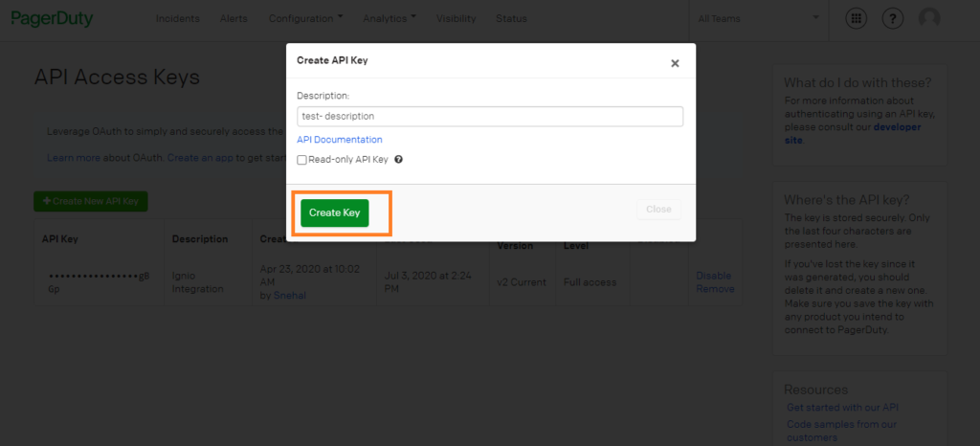Open the All Teams dropdown
This screenshot has width=980, height=446.
758,18
